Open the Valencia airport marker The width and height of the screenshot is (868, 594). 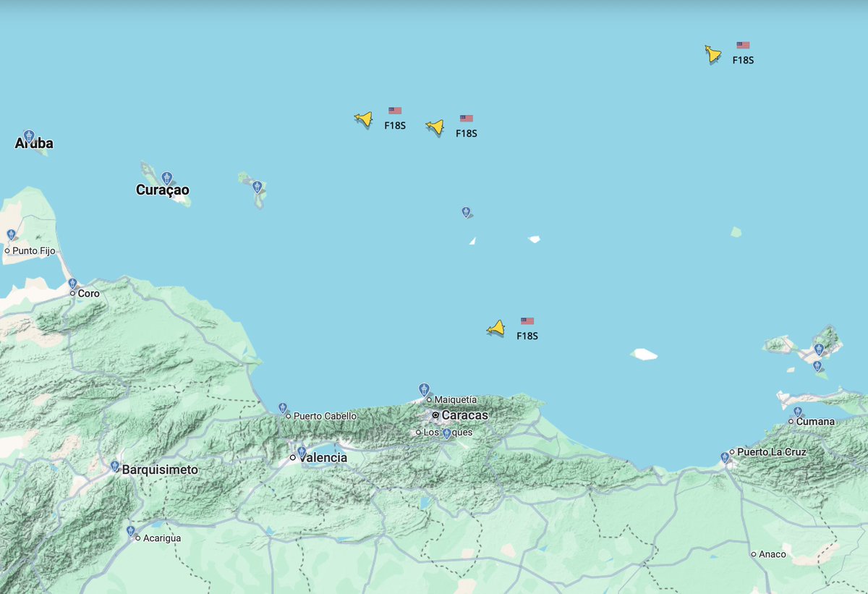302,451
